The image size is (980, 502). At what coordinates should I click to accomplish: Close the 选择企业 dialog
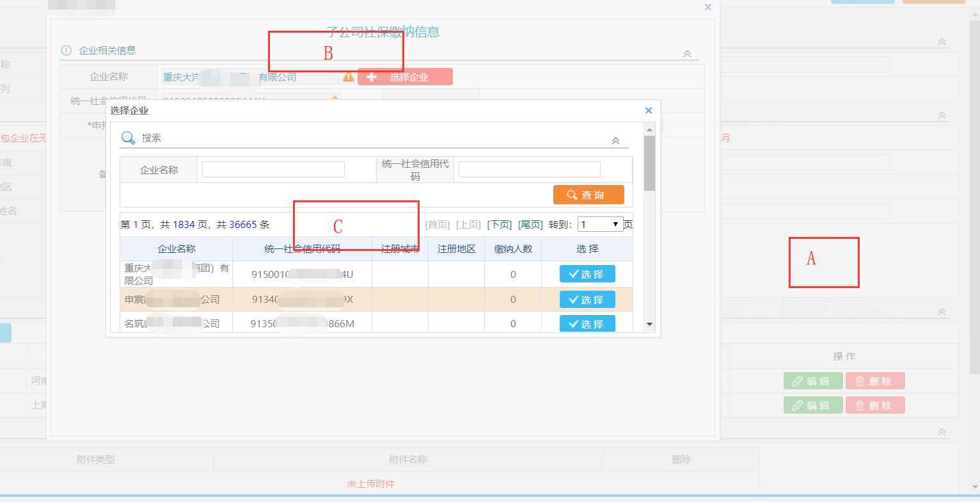(648, 110)
